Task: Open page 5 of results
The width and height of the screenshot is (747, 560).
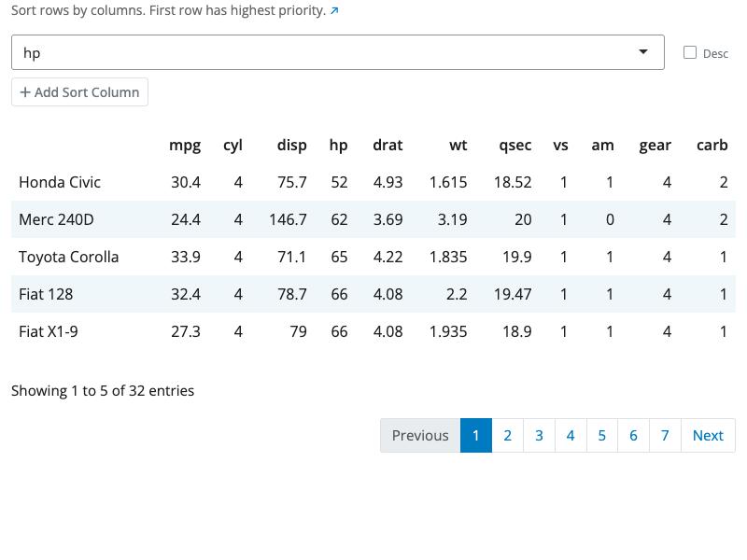Action: coord(602,436)
